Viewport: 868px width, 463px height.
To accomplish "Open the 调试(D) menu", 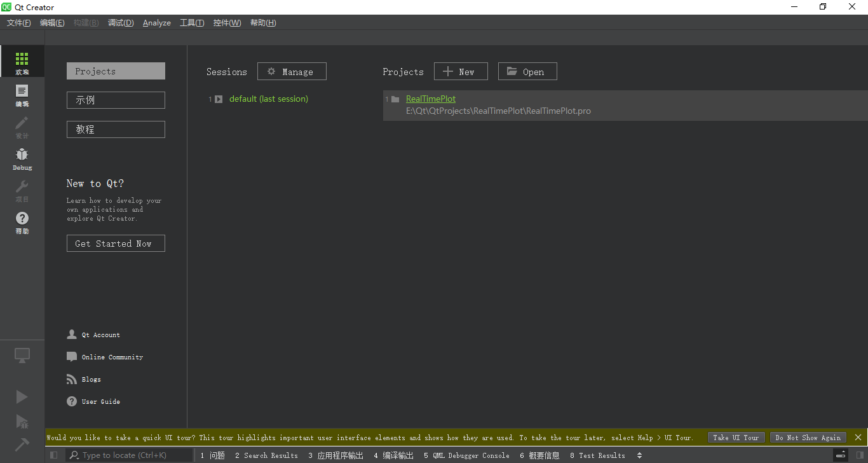I will [121, 23].
